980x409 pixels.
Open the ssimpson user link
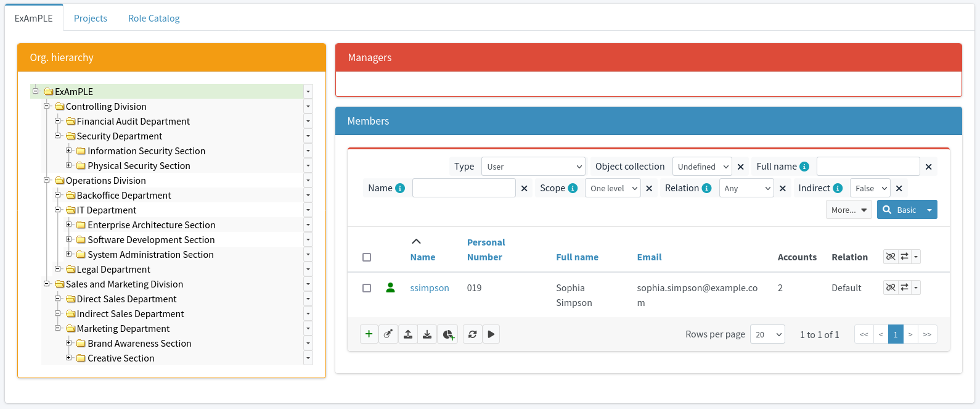tap(430, 288)
